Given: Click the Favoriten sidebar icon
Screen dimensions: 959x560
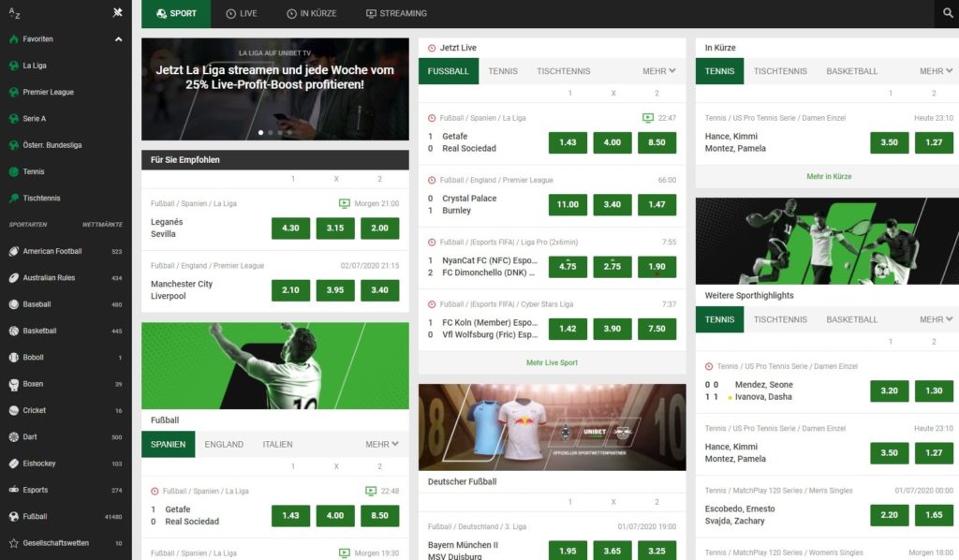Looking at the screenshot, I should click(x=13, y=39).
